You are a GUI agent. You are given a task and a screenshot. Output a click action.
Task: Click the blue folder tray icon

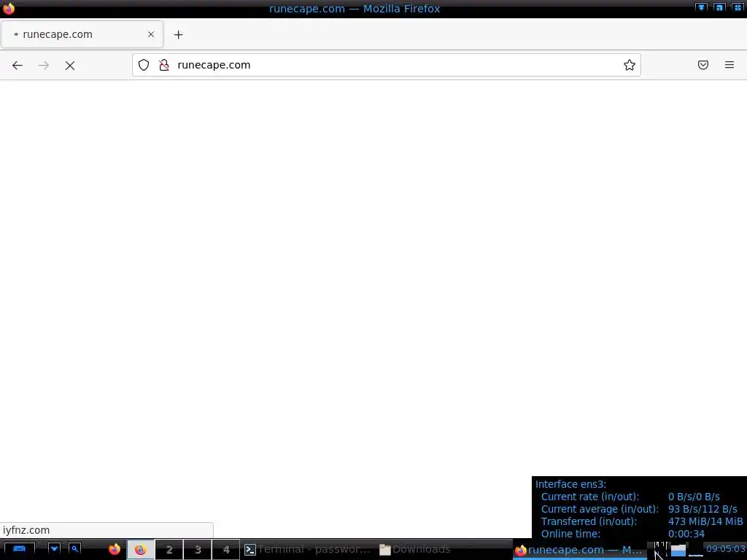[x=678, y=550]
